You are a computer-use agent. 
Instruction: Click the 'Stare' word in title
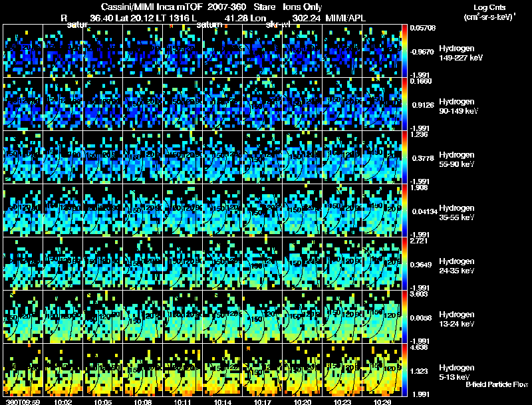[x=265, y=7]
